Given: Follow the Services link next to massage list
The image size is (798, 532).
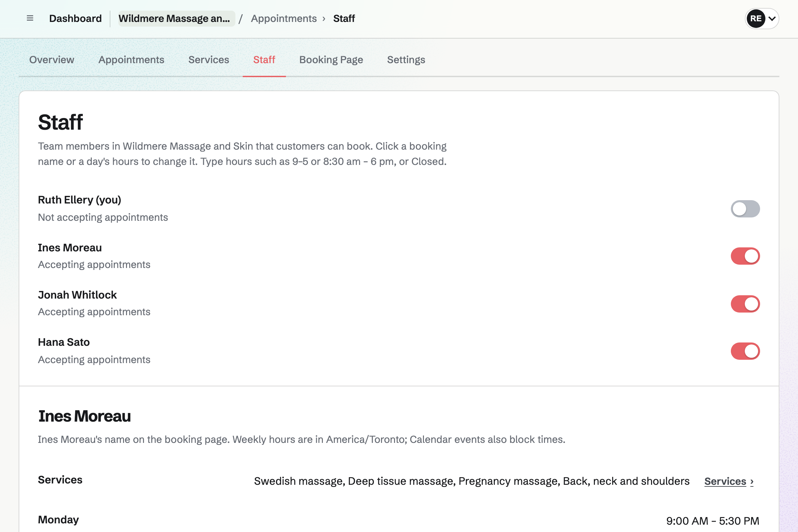Looking at the screenshot, I should (x=729, y=481).
